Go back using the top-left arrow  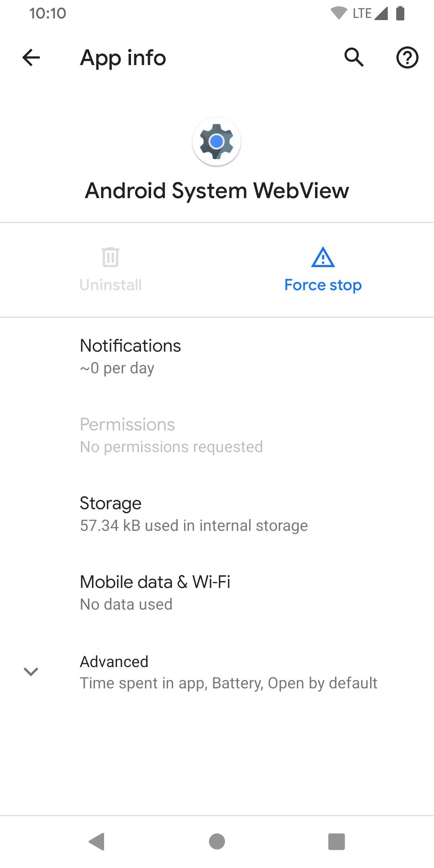click(x=31, y=57)
